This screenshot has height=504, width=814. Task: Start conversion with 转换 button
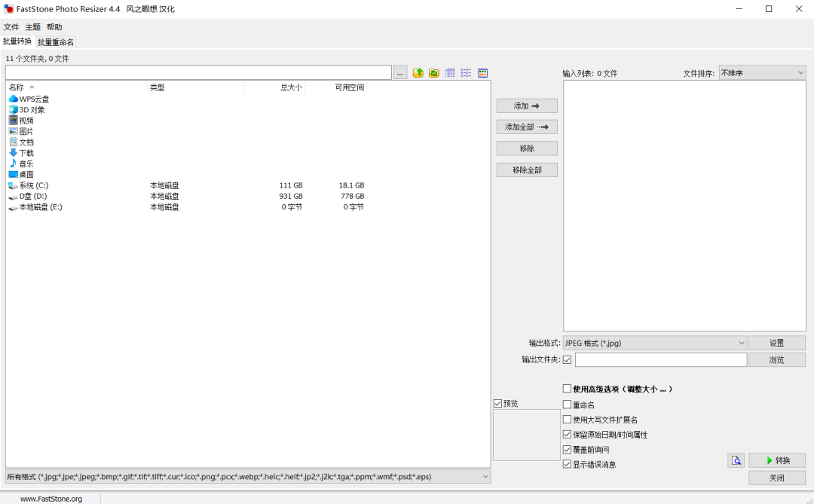tap(777, 460)
